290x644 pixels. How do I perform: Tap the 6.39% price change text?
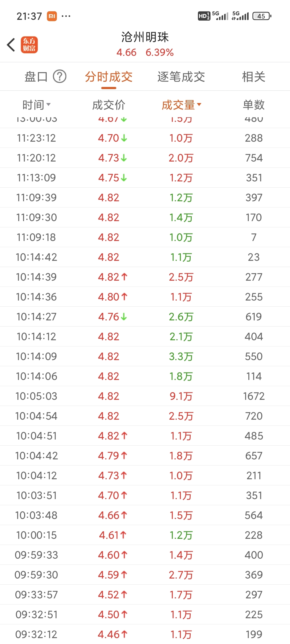160,52
